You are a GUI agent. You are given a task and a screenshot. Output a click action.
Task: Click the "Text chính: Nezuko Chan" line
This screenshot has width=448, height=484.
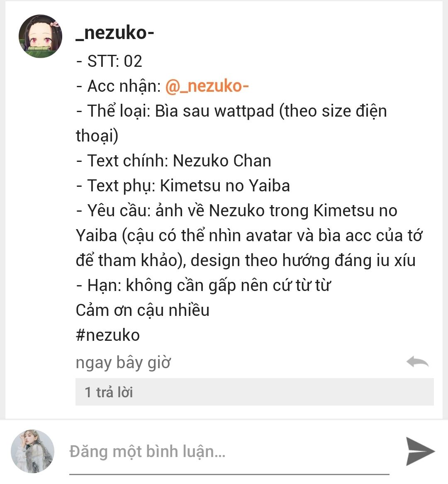[x=174, y=161]
